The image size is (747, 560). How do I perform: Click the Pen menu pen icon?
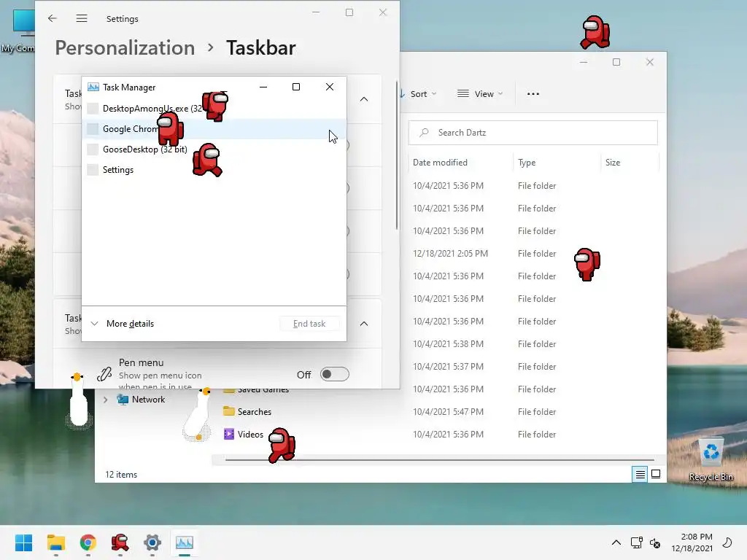tap(104, 374)
